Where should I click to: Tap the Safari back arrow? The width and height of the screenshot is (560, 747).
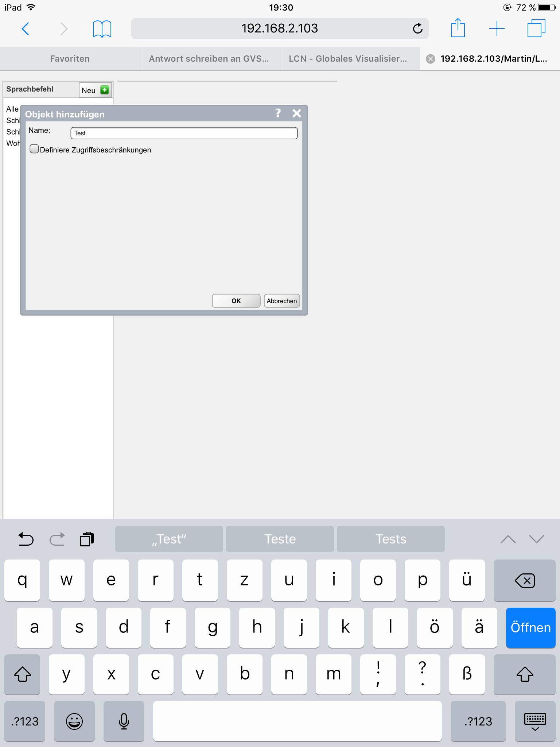[x=26, y=28]
